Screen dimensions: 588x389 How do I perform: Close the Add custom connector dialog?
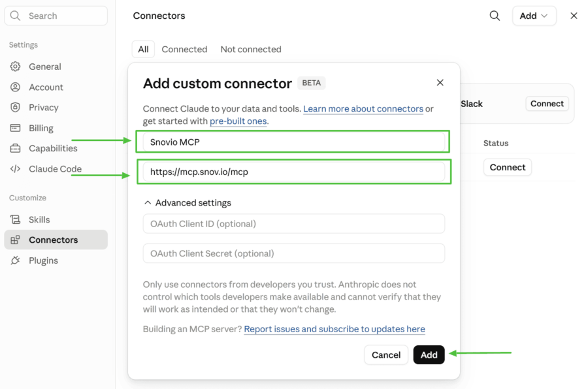click(x=440, y=82)
